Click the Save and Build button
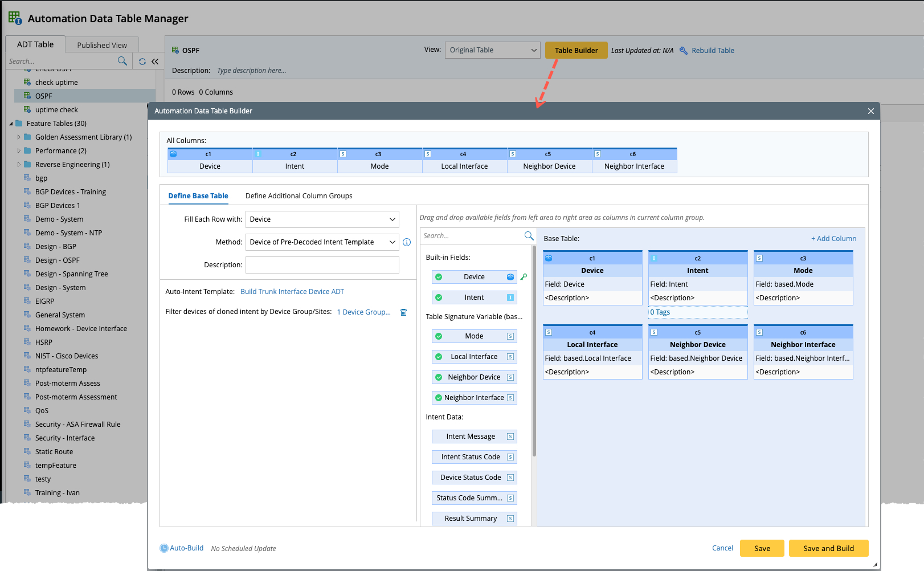Image resolution: width=924 pixels, height=571 pixels. tap(828, 548)
